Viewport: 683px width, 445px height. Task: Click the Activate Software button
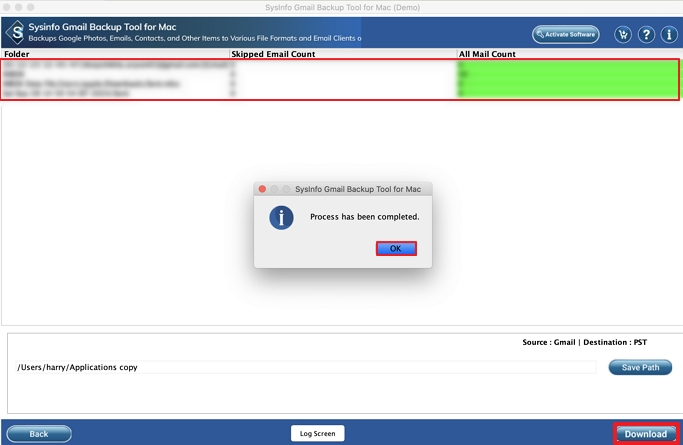(x=565, y=34)
